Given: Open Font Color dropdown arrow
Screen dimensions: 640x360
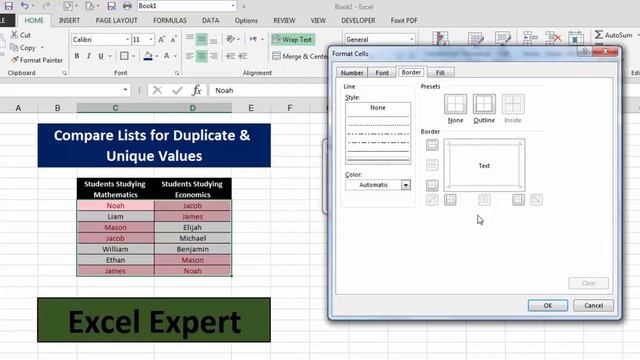Looking at the screenshot, I should tap(176, 56).
